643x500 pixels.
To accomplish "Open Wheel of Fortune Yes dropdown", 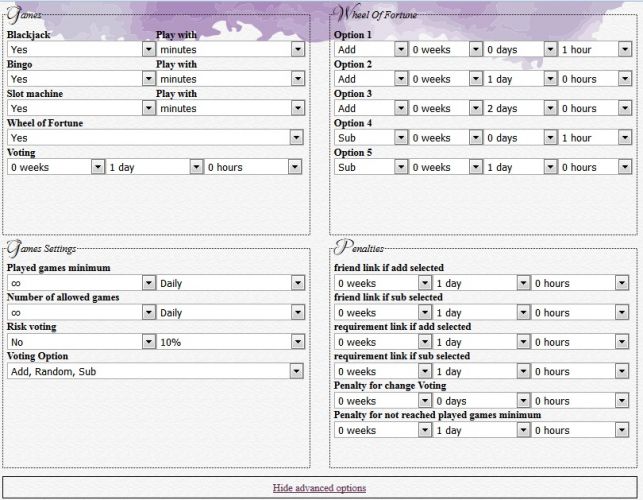I will [155, 138].
